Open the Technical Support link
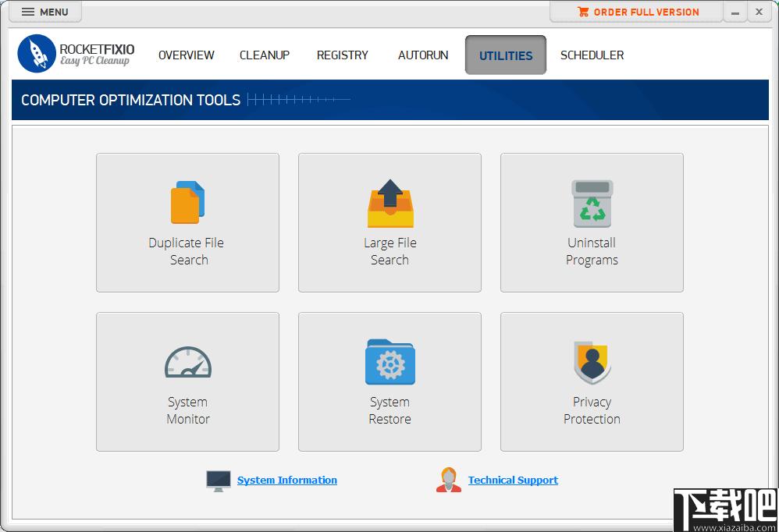 click(x=513, y=480)
